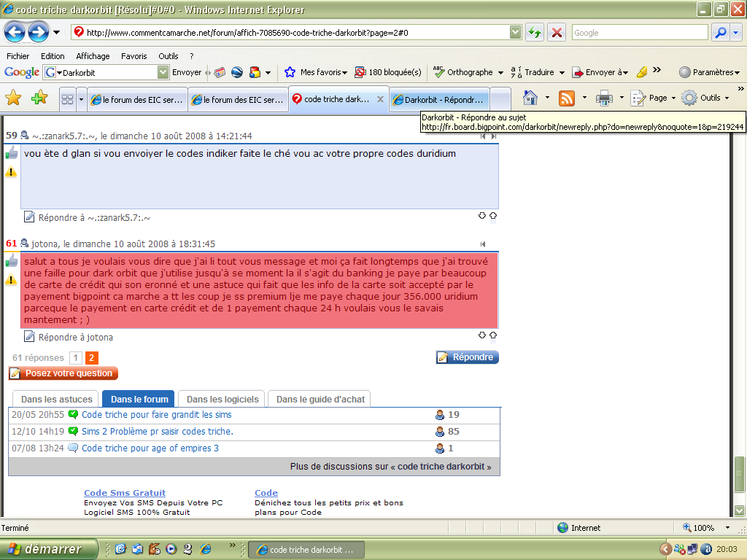Open the Fichier menu
This screenshot has width=747, height=560.
[x=18, y=56]
